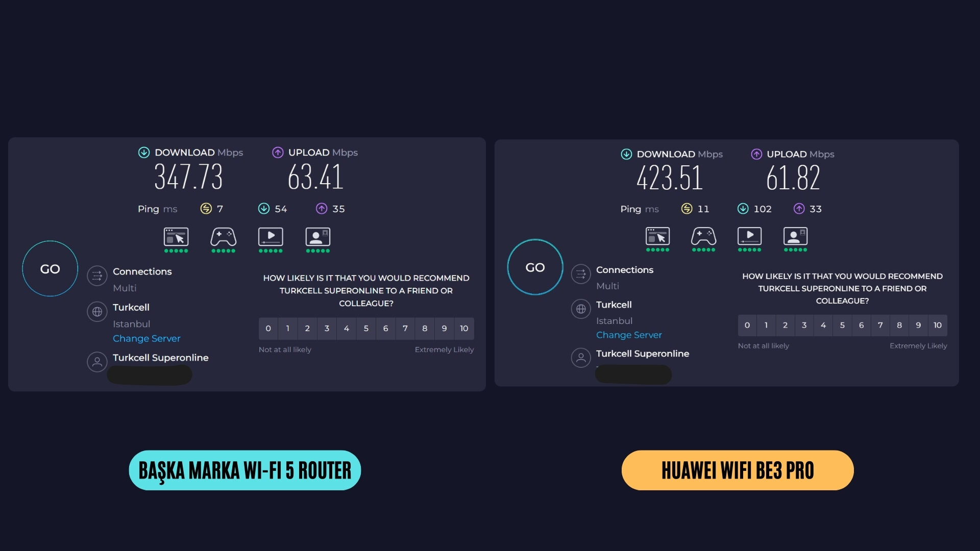The height and width of the screenshot is (551, 980).
Task: Select rating 4 in right panel survey
Action: [823, 325]
